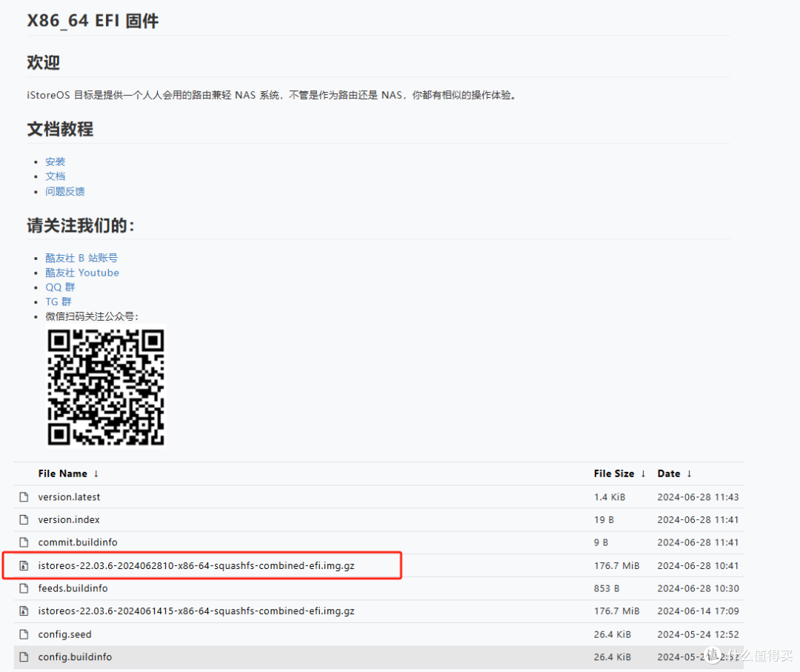Select the 2024-06-28 10:30 date cell
The image size is (800, 672).
pos(698,588)
